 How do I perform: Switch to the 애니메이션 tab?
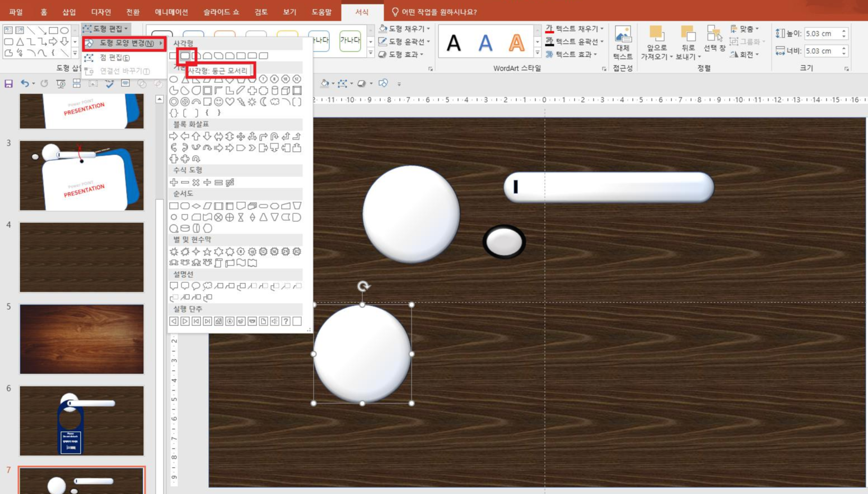pyautogui.click(x=171, y=12)
